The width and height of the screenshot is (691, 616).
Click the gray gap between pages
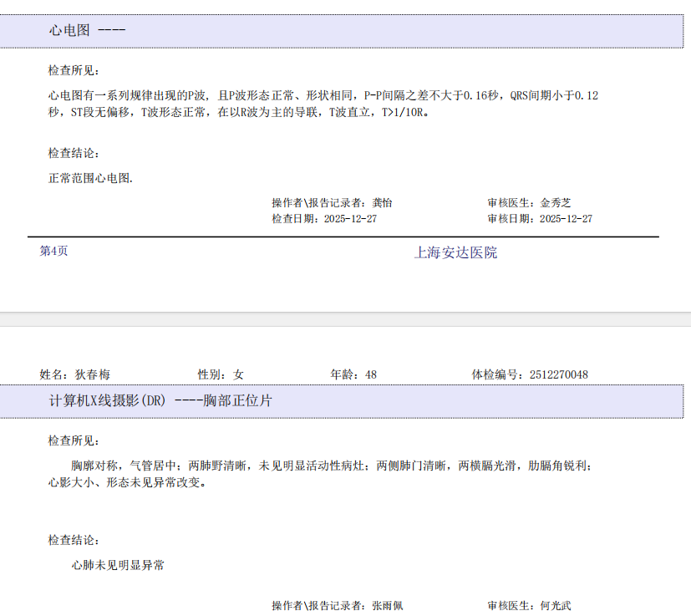[345, 320]
